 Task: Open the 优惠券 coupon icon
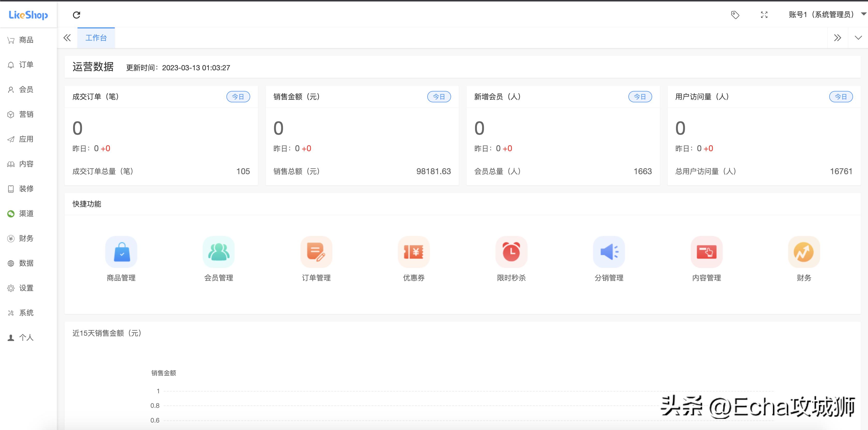pyautogui.click(x=413, y=252)
